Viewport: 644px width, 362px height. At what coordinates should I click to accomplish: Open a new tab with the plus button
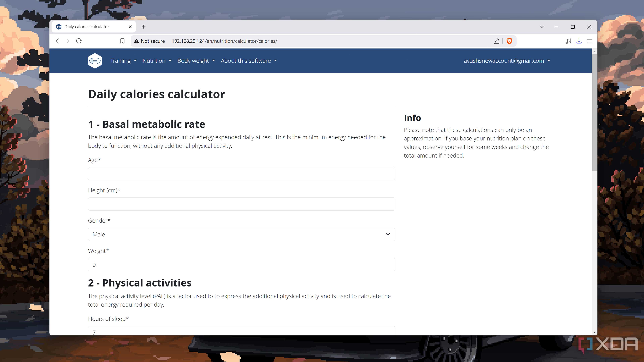pos(144,27)
